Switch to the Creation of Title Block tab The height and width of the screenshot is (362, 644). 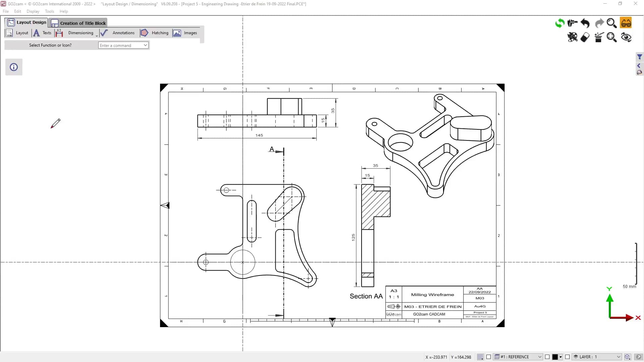click(x=78, y=22)
